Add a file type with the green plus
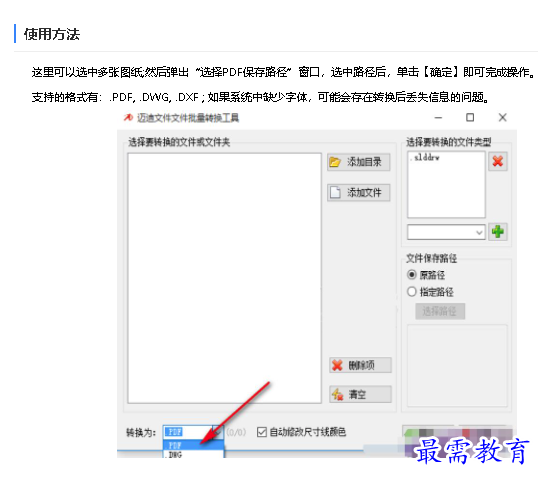538x483 pixels. coord(498,232)
